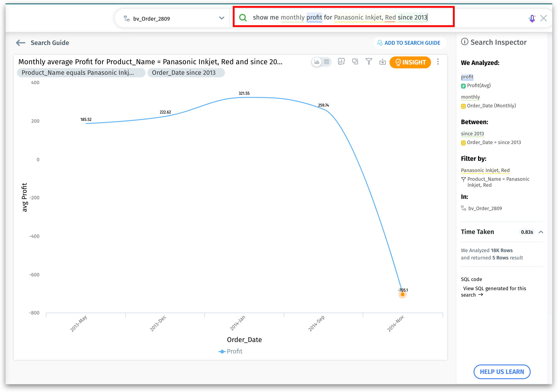Go back with Search Guide arrow
Viewport: 558px width, 392px height.
(21, 43)
